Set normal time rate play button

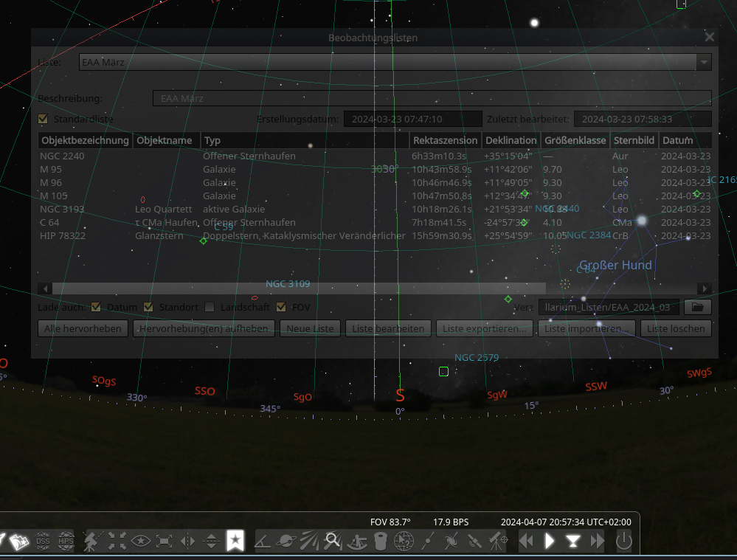(x=550, y=542)
